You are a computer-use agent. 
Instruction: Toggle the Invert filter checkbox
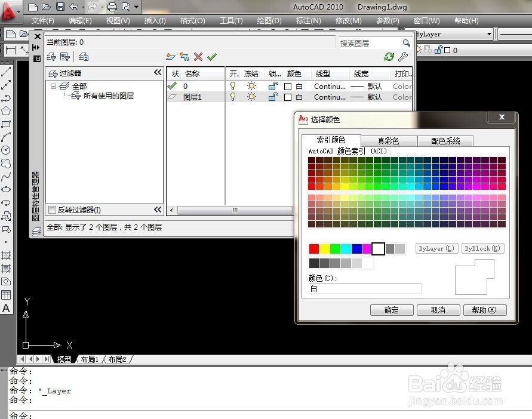(53, 209)
